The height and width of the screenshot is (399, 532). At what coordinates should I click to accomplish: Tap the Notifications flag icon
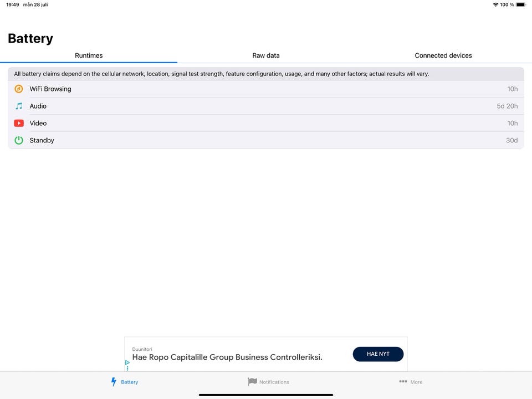(252, 382)
